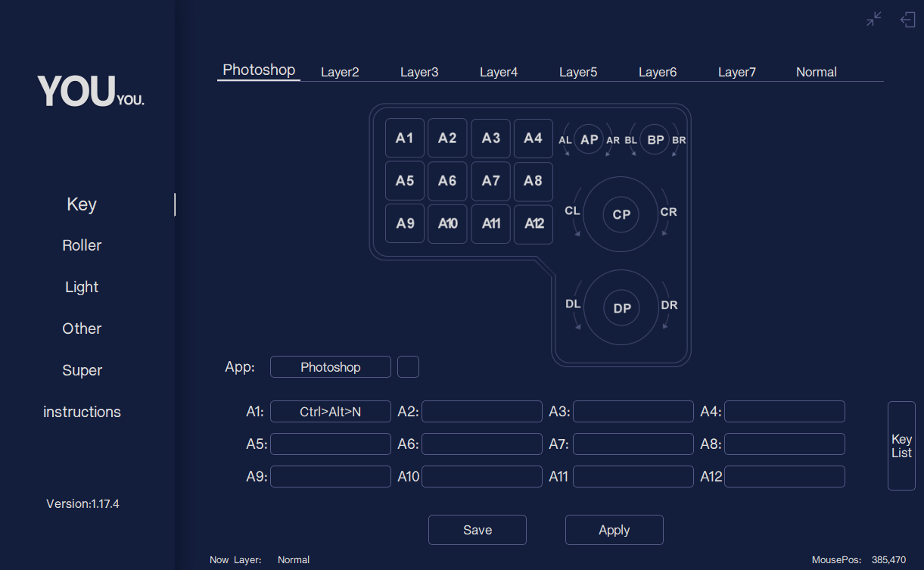Click the A7 shortcut input field
The height and width of the screenshot is (570, 924).
pos(633,444)
